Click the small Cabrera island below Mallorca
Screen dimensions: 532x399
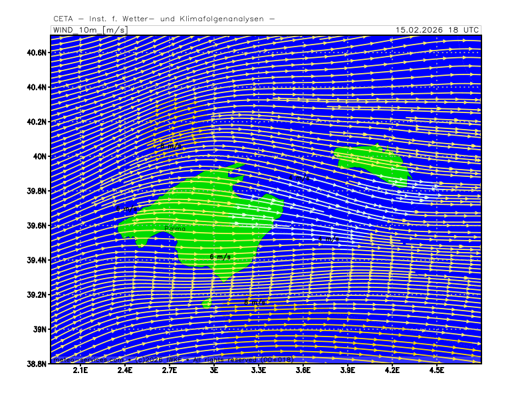[207, 303]
